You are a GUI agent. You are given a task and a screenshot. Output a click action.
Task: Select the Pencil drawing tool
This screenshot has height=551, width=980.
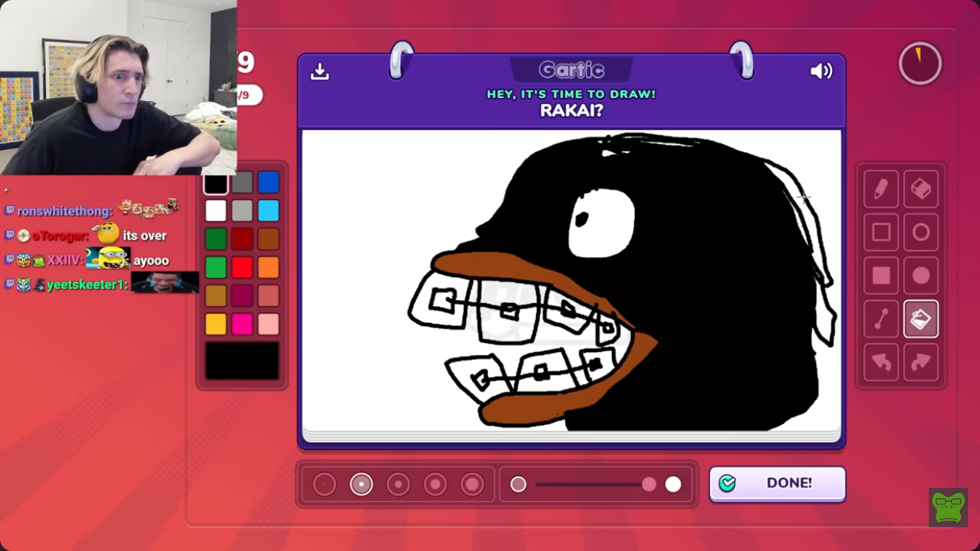tap(881, 189)
